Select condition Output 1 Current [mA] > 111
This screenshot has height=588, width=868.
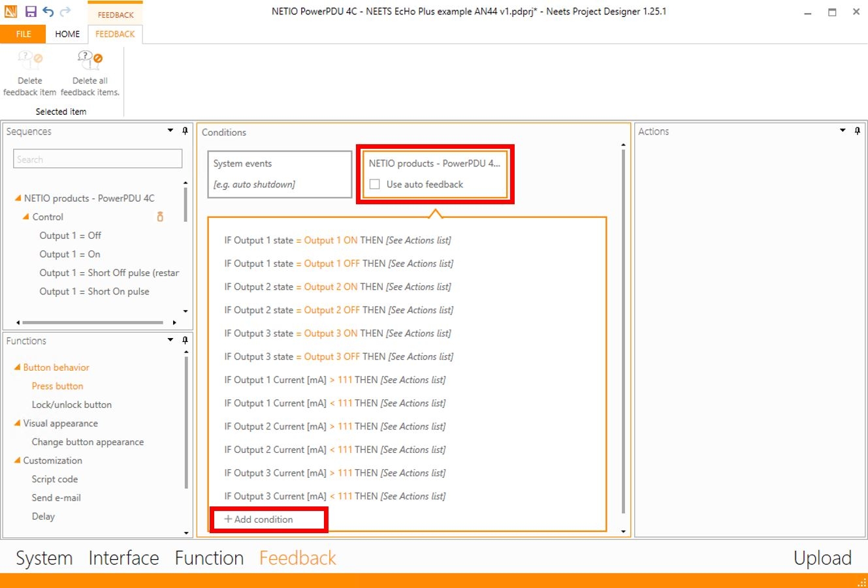click(335, 380)
